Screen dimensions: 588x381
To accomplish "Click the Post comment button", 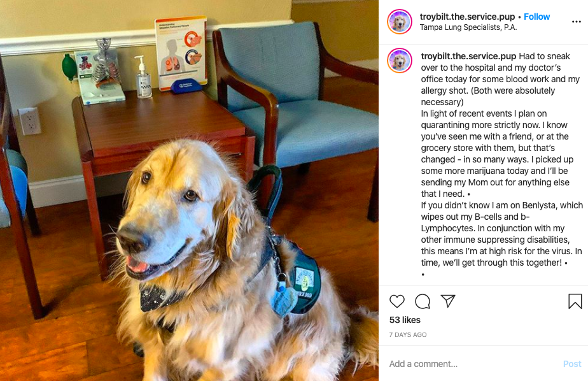I will point(572,364).
